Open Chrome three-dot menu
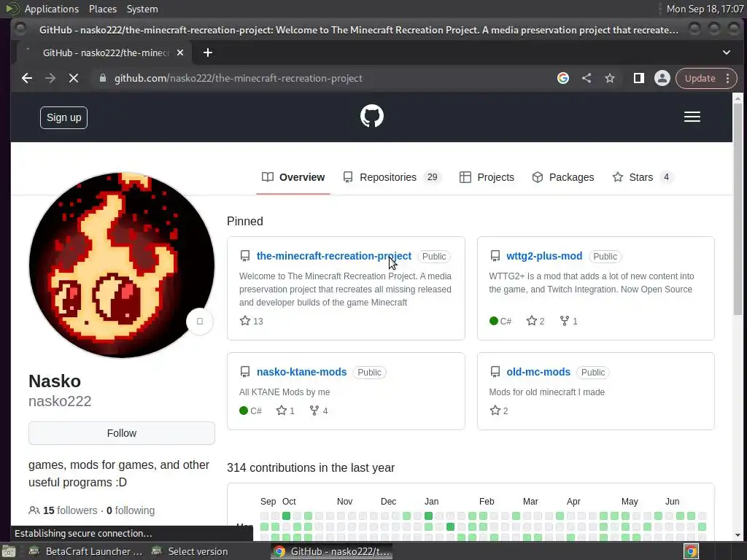This screenshot has width=747, height=560. [727, 78]
